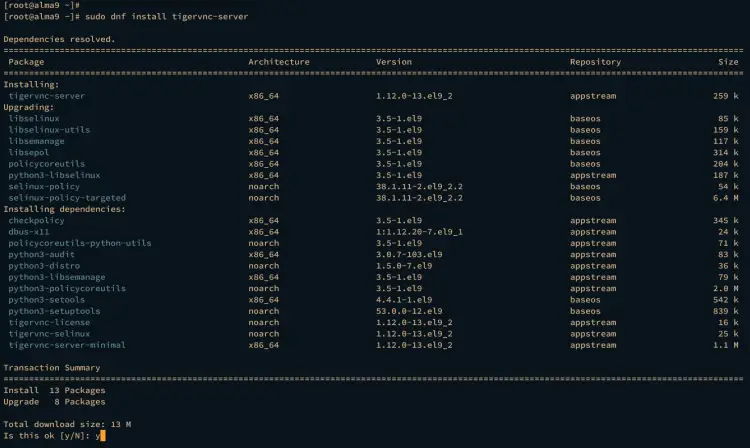
Task: Click the 'Total download size: 13 M' line
Action: pos(69,425)
